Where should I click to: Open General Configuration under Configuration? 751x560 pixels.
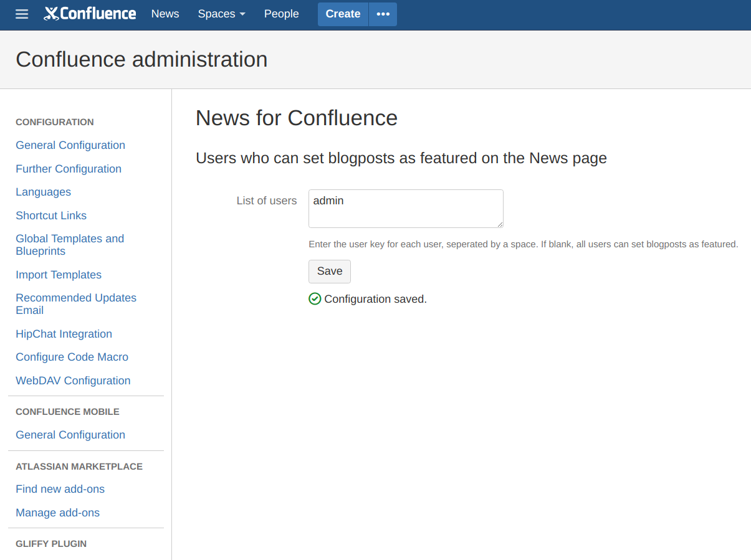70,145
